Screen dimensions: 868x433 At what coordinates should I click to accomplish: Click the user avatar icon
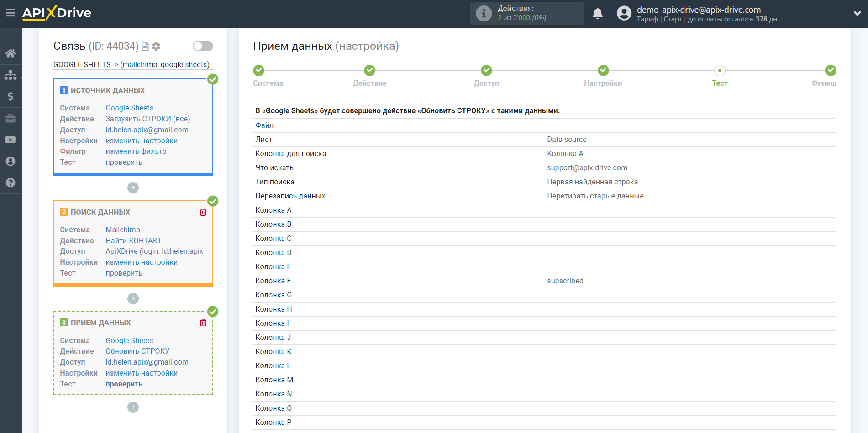(x=624, y=13)
